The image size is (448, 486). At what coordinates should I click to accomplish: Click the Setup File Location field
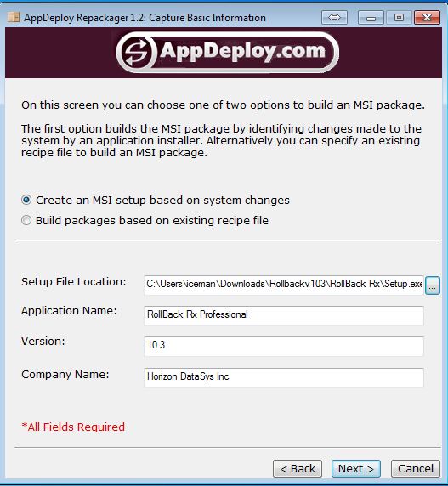click(x=284, y=285)
